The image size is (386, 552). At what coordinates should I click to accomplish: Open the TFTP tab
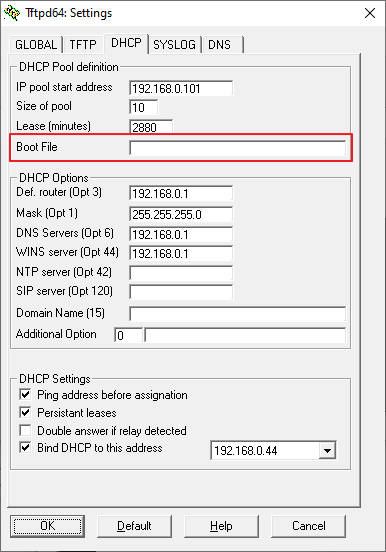pos(83,45)
